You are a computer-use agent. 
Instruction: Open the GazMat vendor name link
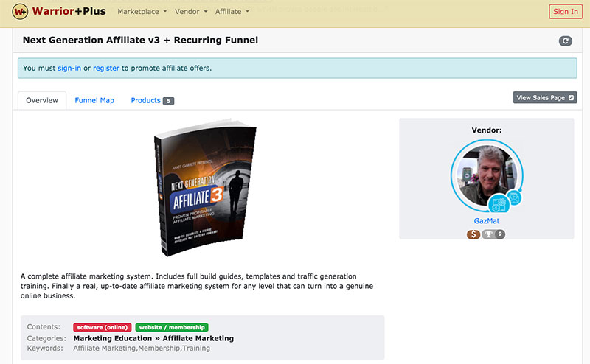tap(487, 221)
